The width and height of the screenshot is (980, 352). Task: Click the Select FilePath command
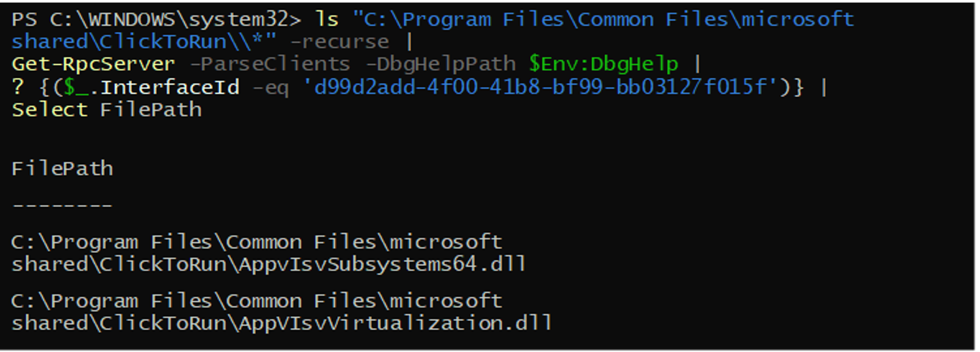(107, 109)
